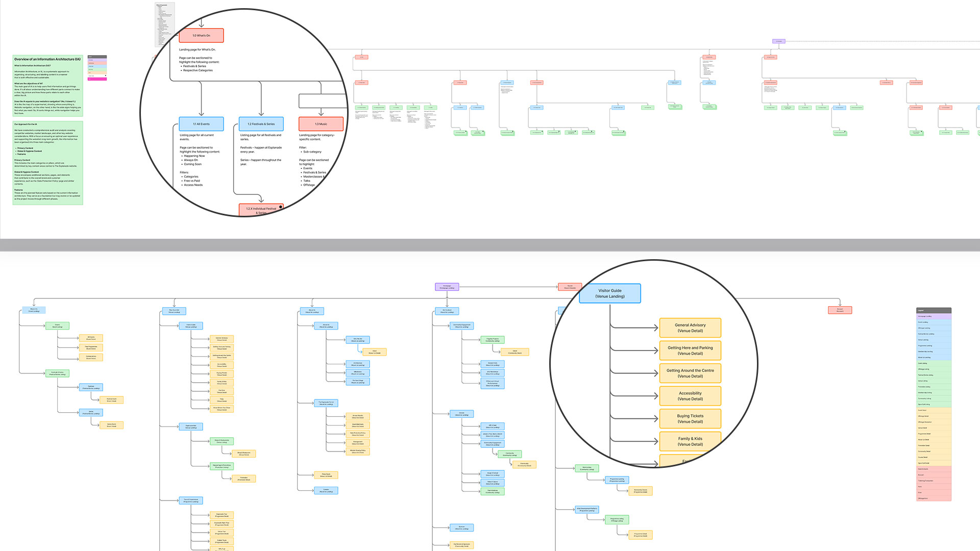Select the magnified '1.2 Festivals & Series' node
This screenshot has width=980, height=551.
[261, 124]
